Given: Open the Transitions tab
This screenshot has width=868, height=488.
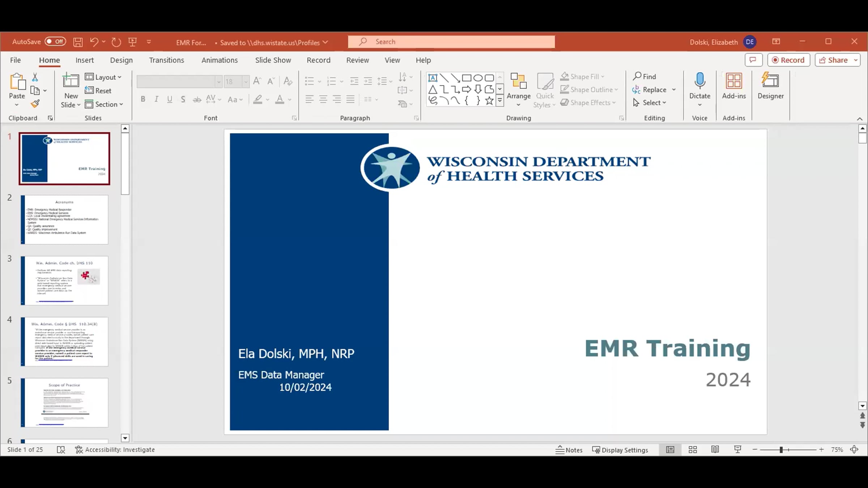Looking at the screenshot, I should pyautogui.click(x=166, y=60).
